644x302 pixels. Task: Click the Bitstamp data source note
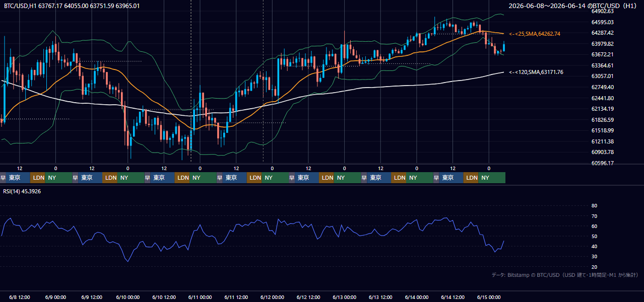pyautogui.click(x=565, y=275)
